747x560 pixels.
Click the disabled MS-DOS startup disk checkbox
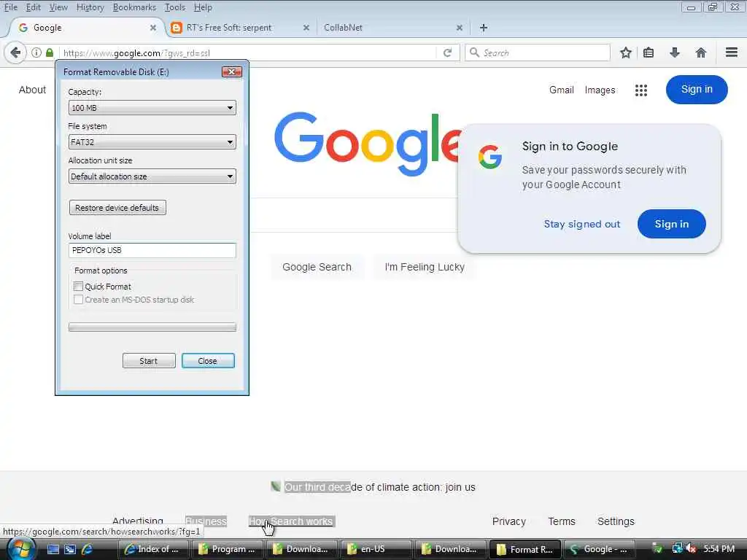tap(79, 300)
